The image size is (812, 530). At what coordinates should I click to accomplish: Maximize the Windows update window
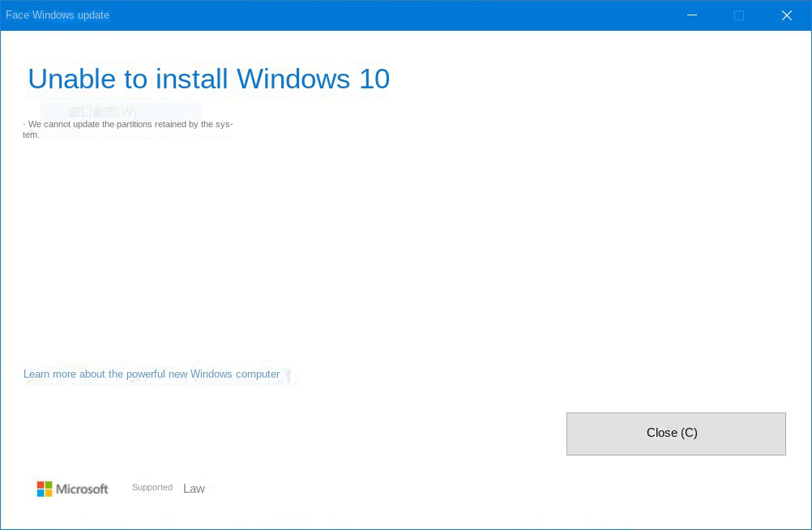tap(739, 15)
